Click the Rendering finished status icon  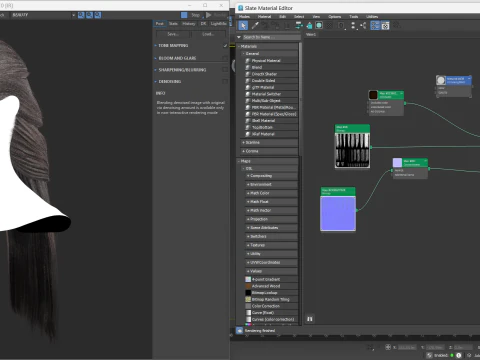[x=240, y=331]
